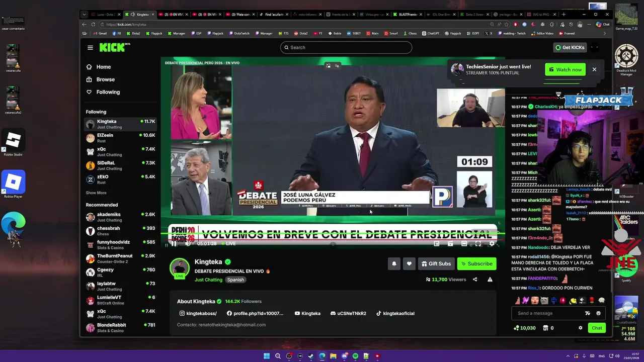The height and width of the screenshot is (362, 644).
Task: Click Get KICKs button
Action: (x=570, y=47)
